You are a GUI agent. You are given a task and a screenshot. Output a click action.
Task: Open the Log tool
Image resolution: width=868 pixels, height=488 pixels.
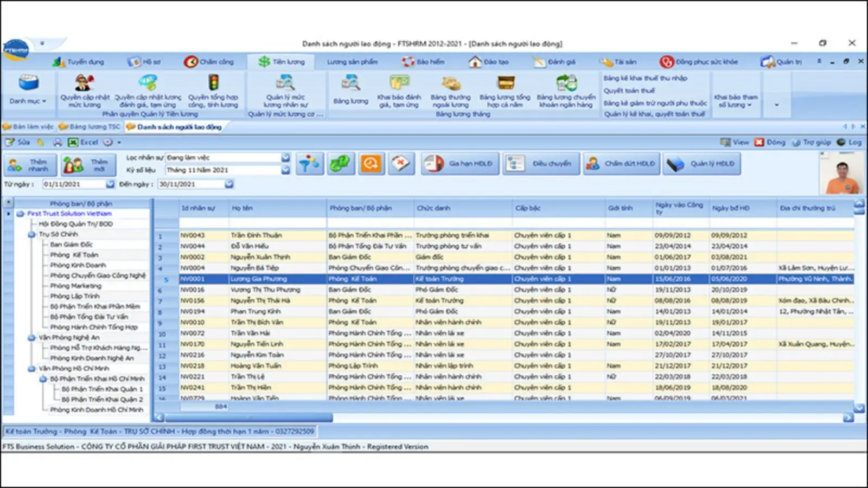849,143
